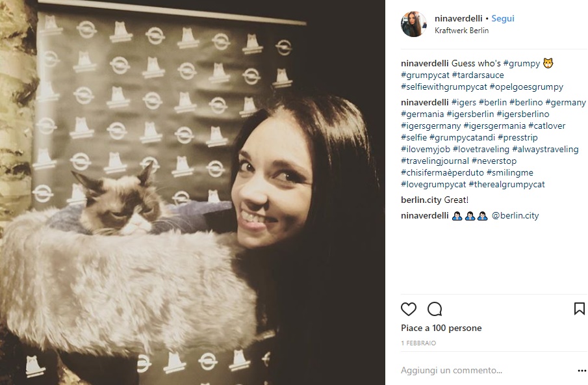
Task: Open berlin.city commenter profile
Action: click(x=421, y=200)
